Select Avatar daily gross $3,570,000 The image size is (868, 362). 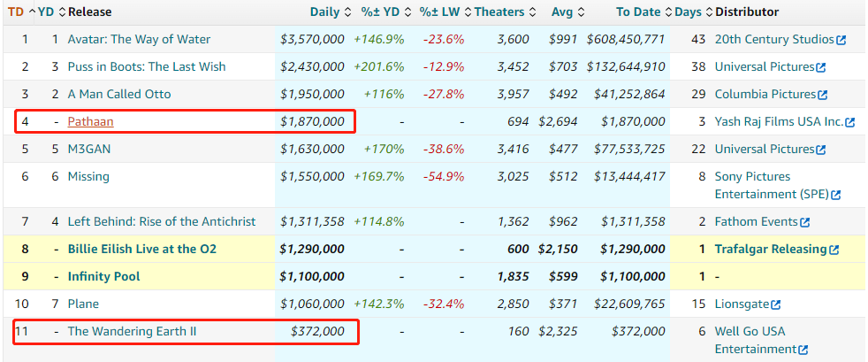click(x=312, y=39)
